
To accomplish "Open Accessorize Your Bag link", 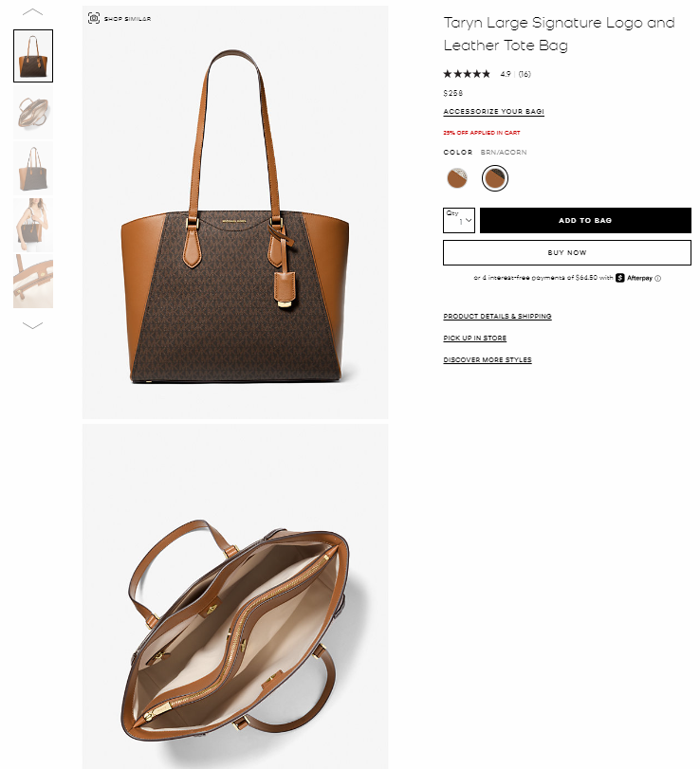I will [493, 111].
